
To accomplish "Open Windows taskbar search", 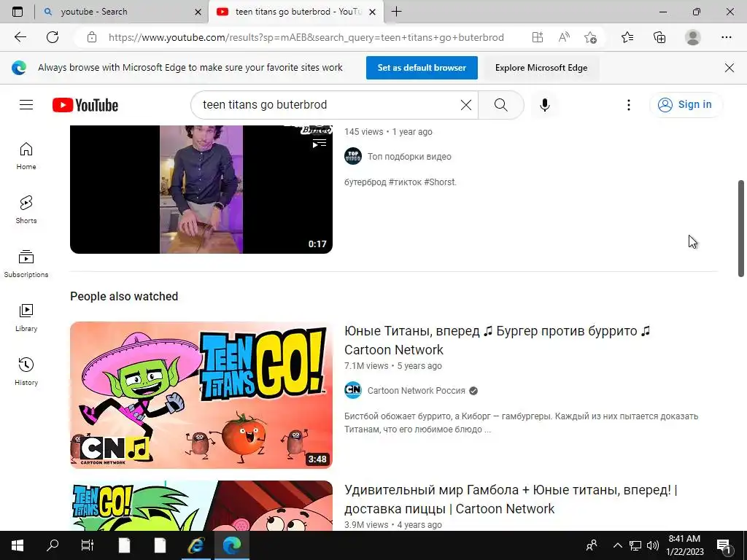I will pos(53,545).
